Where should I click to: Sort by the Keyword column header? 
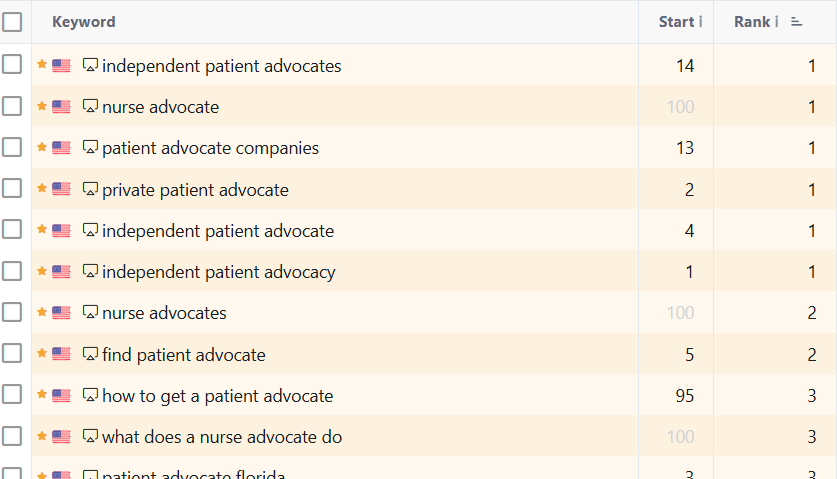83,22
